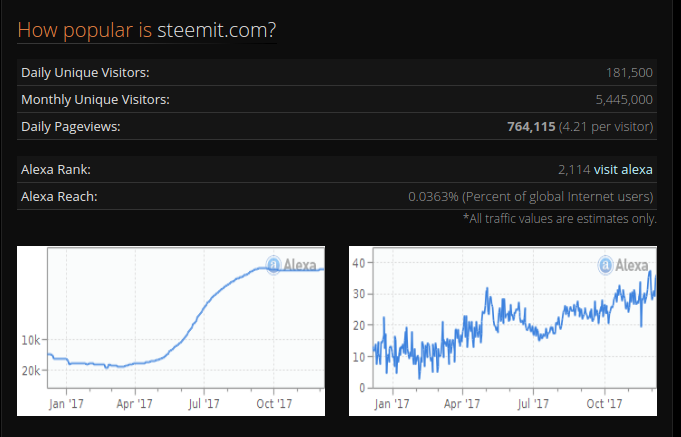The width and height of the screenshot is (681, 437).
Task: Click the 0 label on the reach chart
Action: (x=362, y=387)
